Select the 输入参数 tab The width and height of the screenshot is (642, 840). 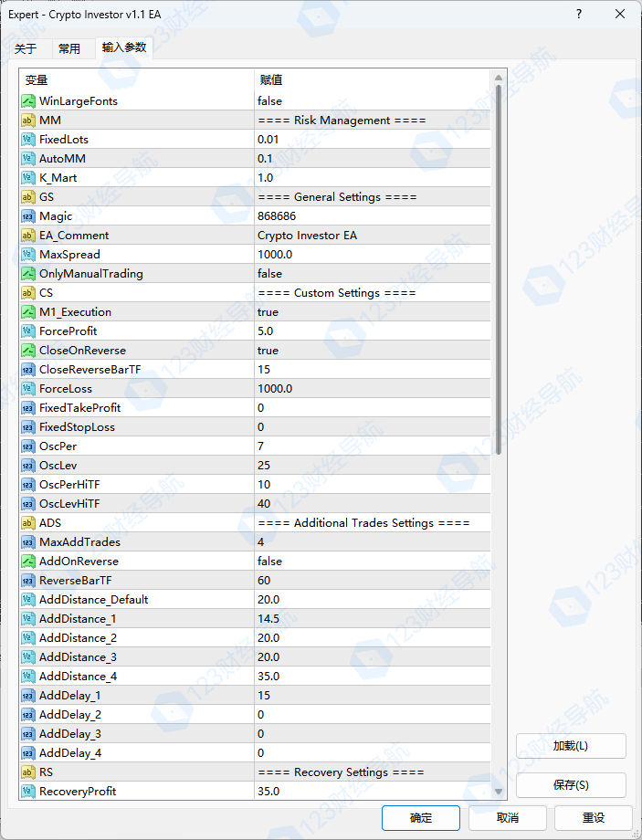click(x=124, y=47)
